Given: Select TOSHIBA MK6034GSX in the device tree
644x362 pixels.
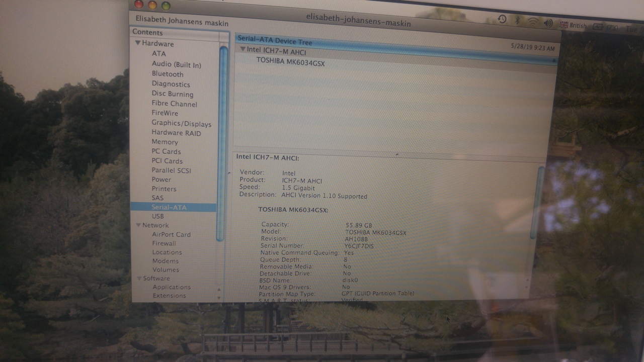Looking at the screenshot, I should (290, 62).
